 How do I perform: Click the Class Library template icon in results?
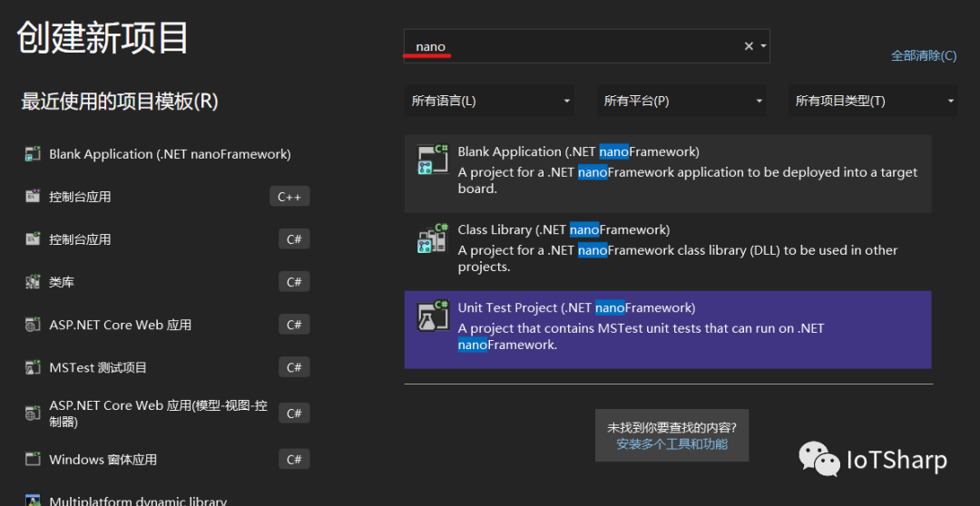[433, 238]
